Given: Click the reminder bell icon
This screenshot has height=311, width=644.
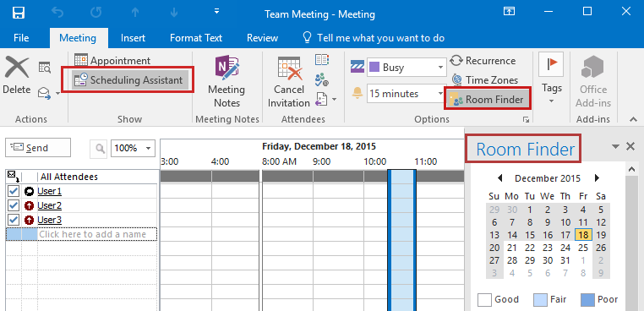Looking at the screenshot, I should [x=357, y=94].
